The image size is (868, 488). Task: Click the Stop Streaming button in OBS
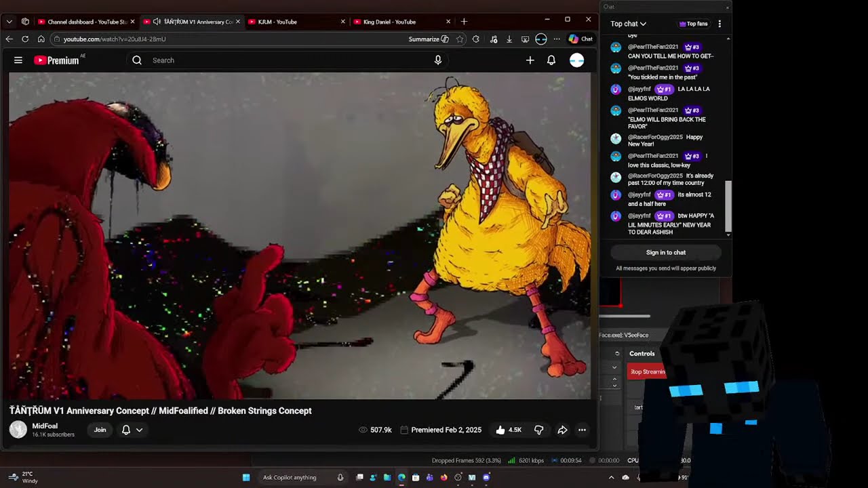pos(648,371)
